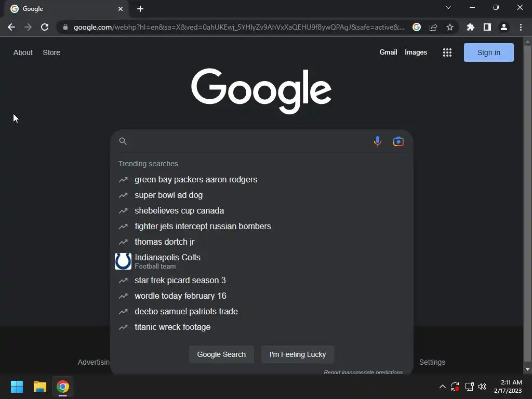Screen dimensions: 532x399
Task: Choose titanic wreck footage suggestion
Action: [x=262, y=327]
